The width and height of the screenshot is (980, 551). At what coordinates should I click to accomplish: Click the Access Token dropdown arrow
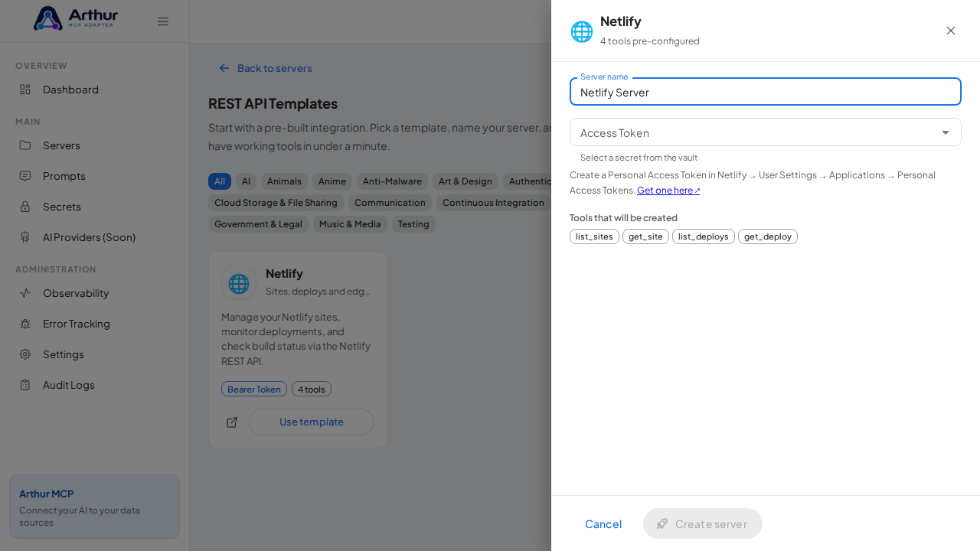(x=946, y=132)
